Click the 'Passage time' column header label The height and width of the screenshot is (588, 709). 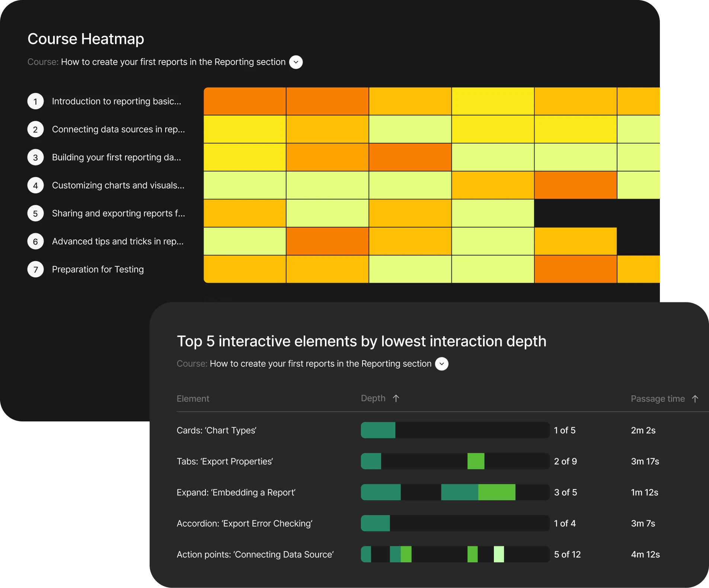point(657,399)
